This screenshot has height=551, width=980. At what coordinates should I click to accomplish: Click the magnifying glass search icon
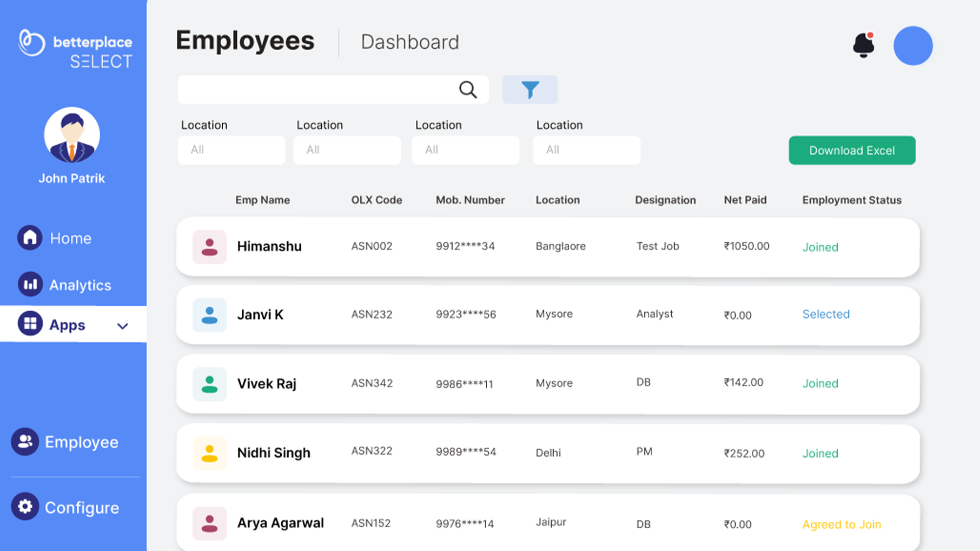pyautogui.click(x=468, y=90)
